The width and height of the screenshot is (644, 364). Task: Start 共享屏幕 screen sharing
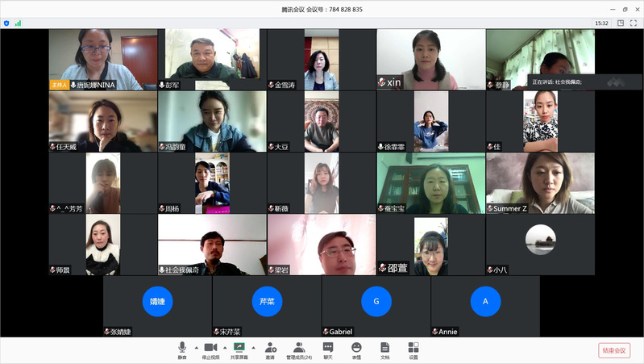click(239, 349)
